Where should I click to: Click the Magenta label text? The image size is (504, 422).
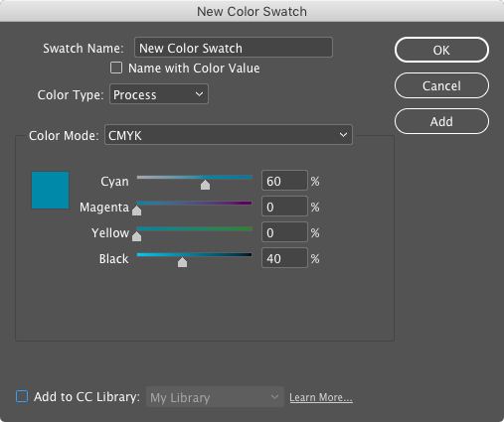pyautogui.click(x=104, y=208)
